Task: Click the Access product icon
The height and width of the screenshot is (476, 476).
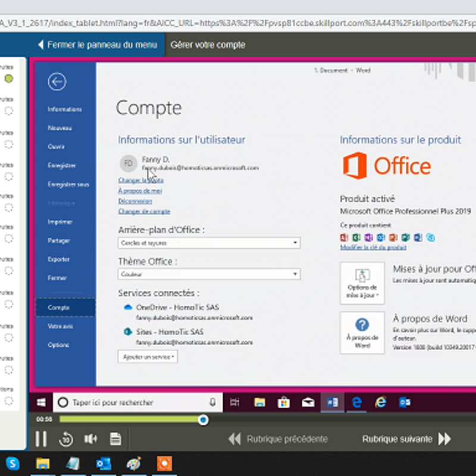Action: [344, 237]
